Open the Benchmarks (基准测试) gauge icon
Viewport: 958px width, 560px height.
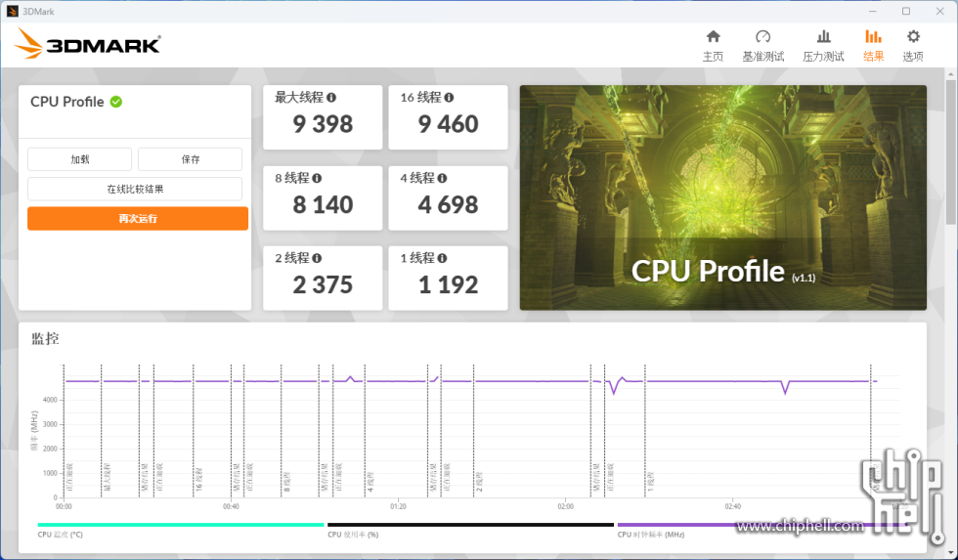click(x=762, y=37)
